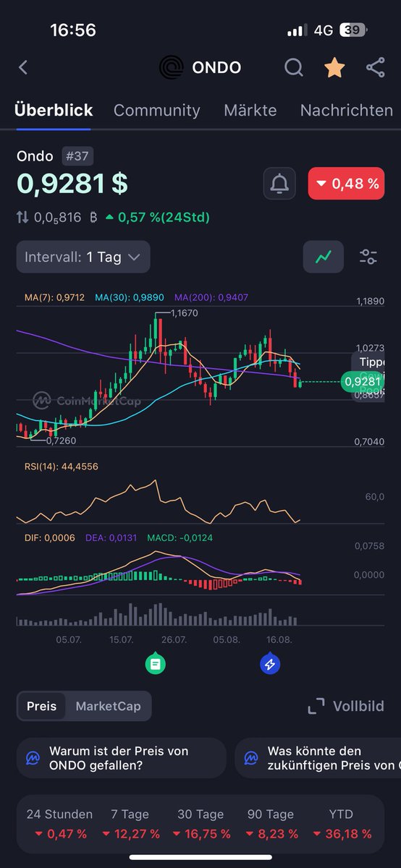This screenshot has height=868, width=401.
Task: Open the Nachrichten tab
Action: [x=347, y=110]
